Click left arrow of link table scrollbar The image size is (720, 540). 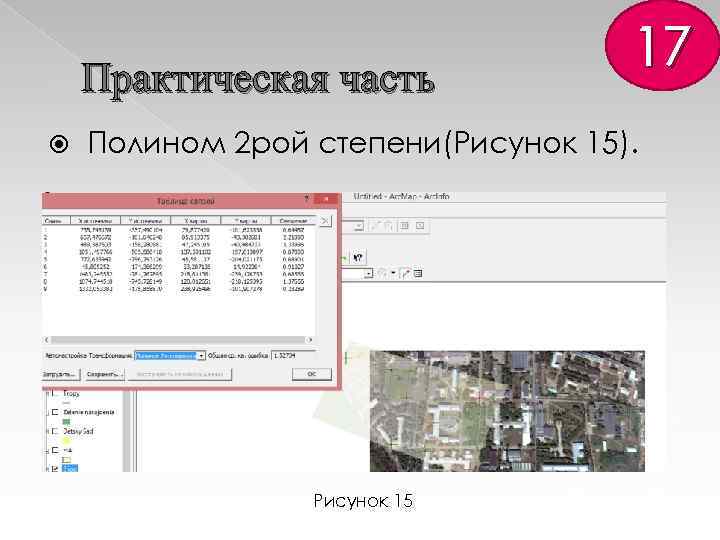tap(46, 340)
